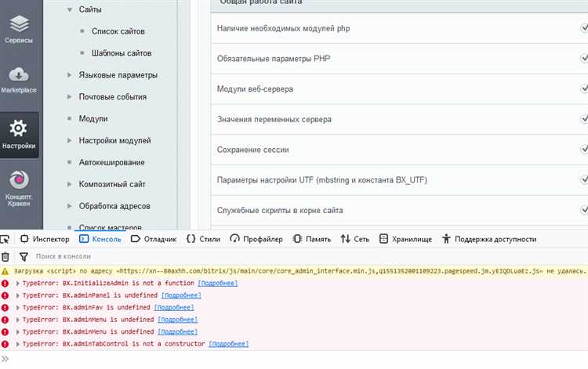The image size is (588, 369).
Task: Open Подробнее link for BX.adminPanel error
Action: pos(181,295)
